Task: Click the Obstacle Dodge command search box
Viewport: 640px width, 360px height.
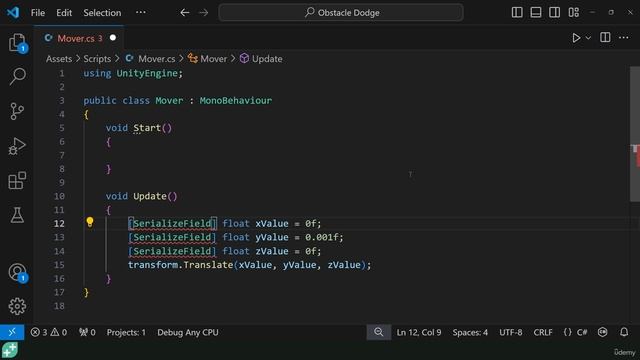Action: click(341, 13)
